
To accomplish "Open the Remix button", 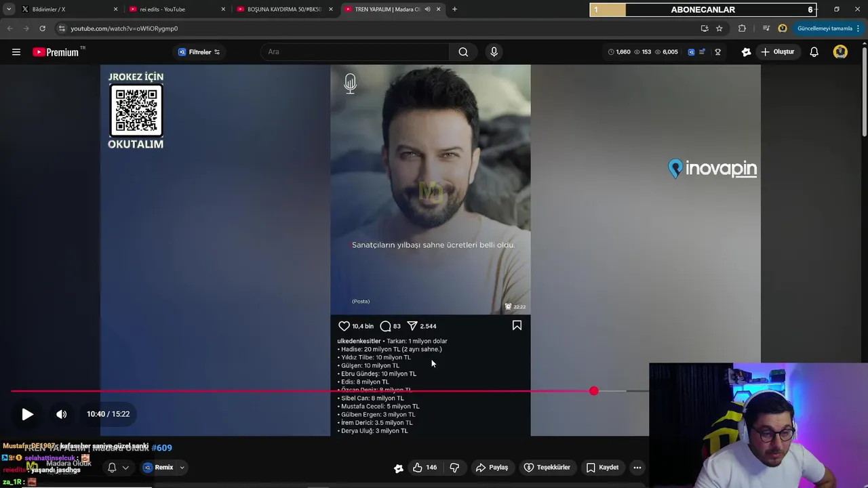I will pos(159,467).
